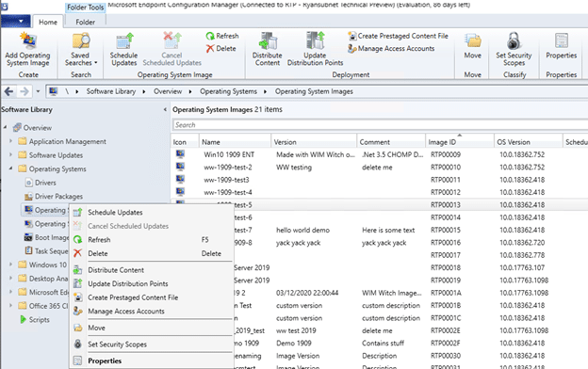
Task: Click Add Operating System Image ribbon icon
Action: pyautogui.click(x=28, y=49)
